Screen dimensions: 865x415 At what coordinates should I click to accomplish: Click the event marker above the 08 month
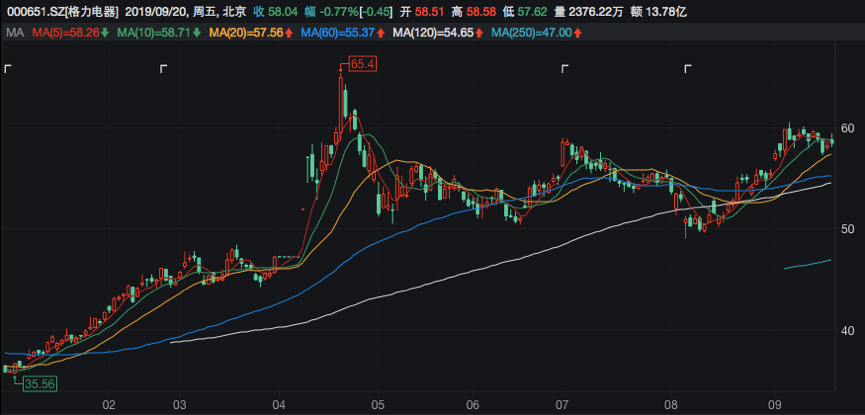tap(688, 69)
